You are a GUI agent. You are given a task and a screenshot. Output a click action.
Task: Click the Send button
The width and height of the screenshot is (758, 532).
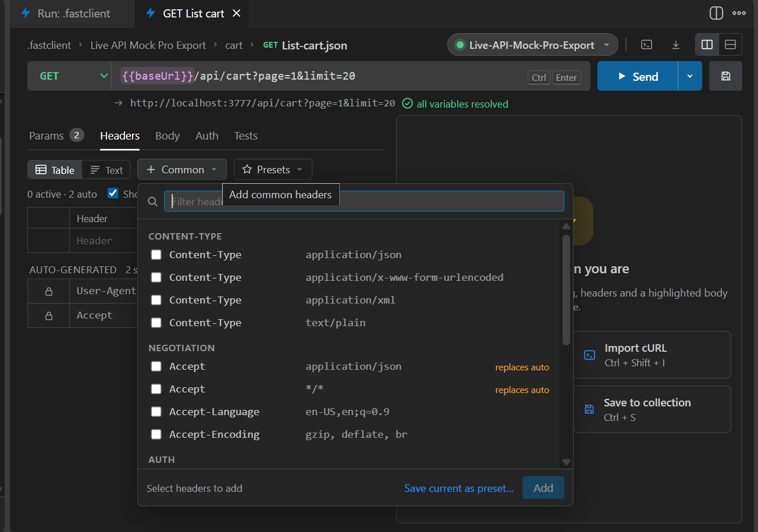[x=638, y=76]
